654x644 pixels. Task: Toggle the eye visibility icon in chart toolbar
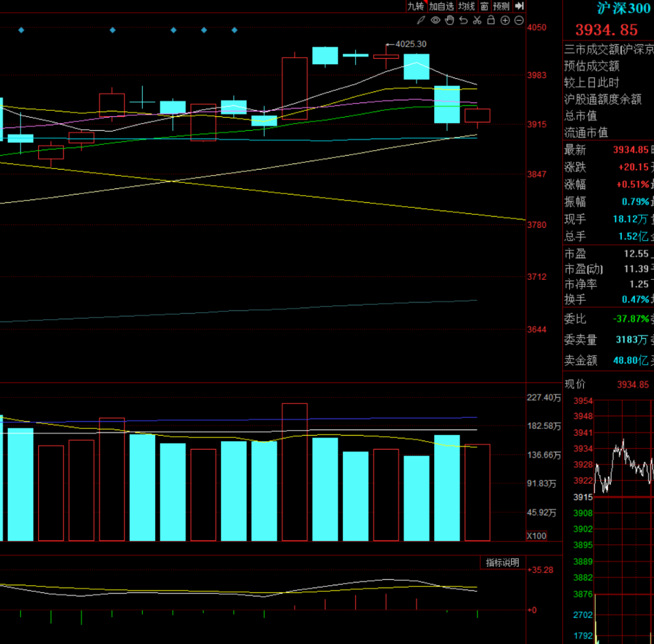pyautogui.click(x=435, y=20)
